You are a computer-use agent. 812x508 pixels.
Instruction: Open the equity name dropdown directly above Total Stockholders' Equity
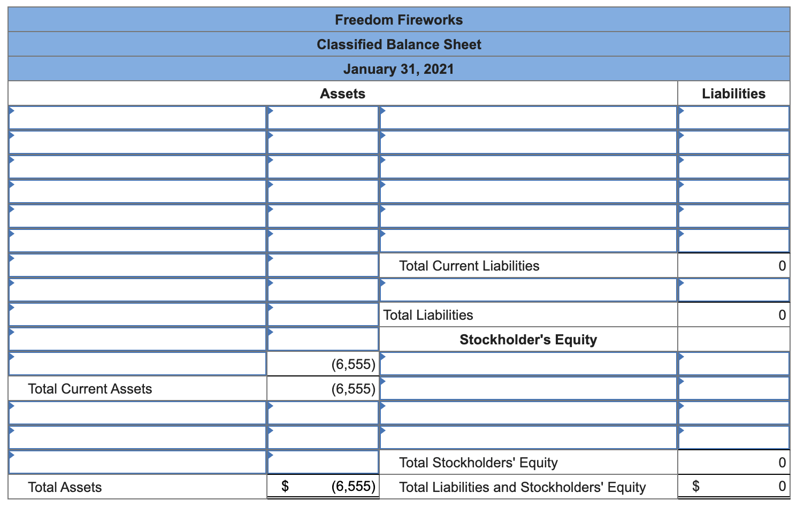[x=528, y=437]
